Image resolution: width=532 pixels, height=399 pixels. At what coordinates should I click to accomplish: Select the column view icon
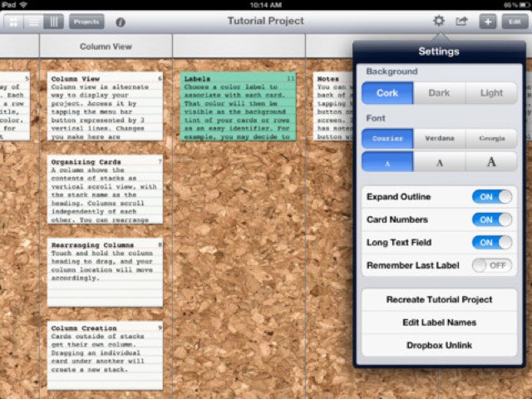[x=52, y=22]
